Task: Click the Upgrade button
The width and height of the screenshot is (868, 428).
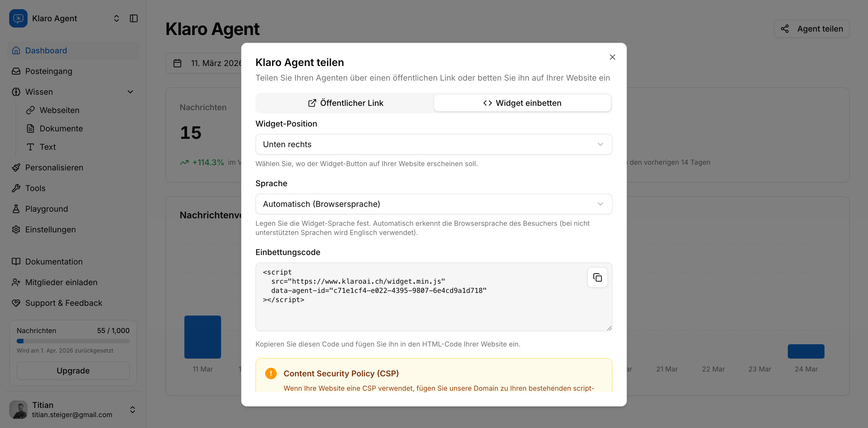Action: pyautogui.click(x=73, y=370)
